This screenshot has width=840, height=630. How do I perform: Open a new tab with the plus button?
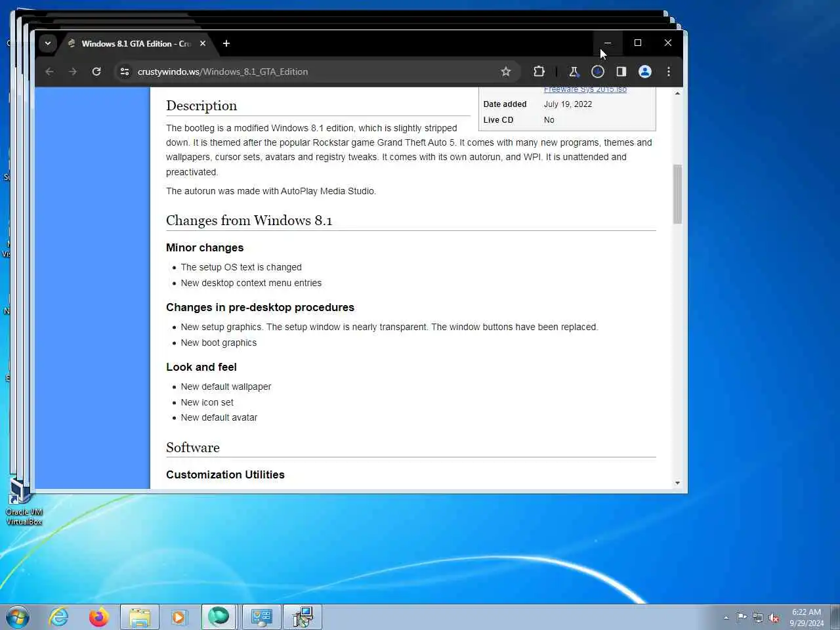[x=226, y=43]
